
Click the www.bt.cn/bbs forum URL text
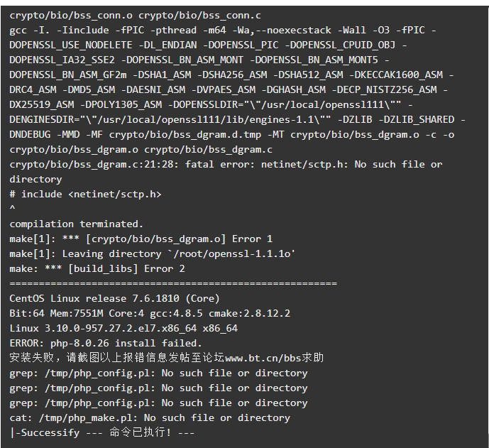[263, 358]
